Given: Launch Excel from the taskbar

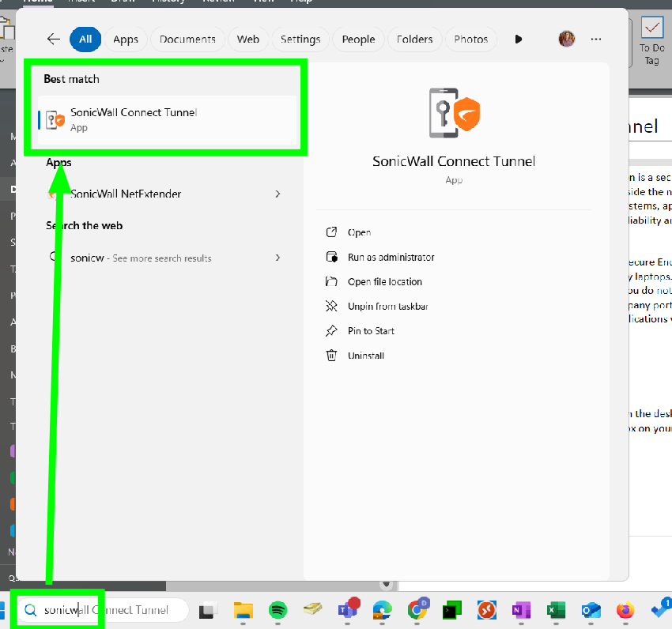Looking at the screenshot, I should 556,610.
